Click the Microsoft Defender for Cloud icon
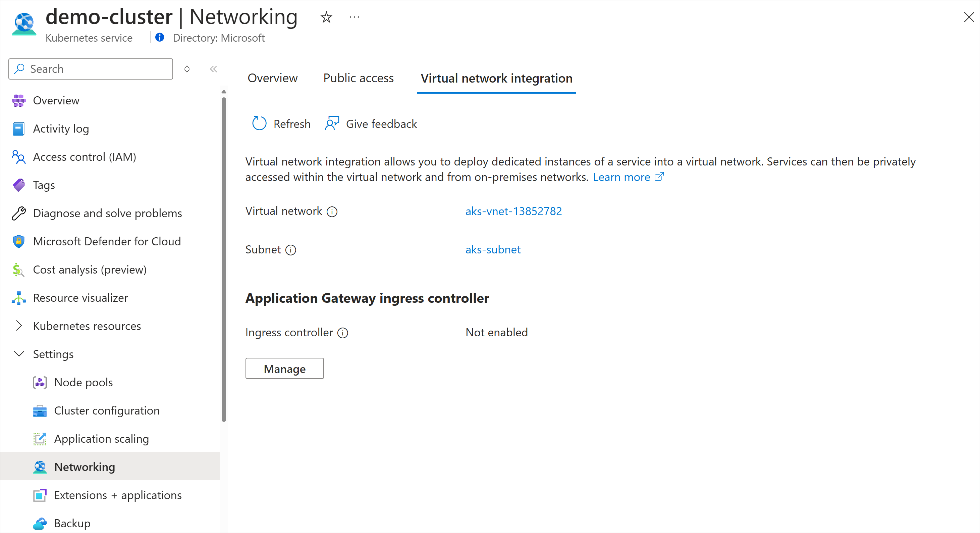This screenshot has height=533, width=980. click(x=18, y=242)
